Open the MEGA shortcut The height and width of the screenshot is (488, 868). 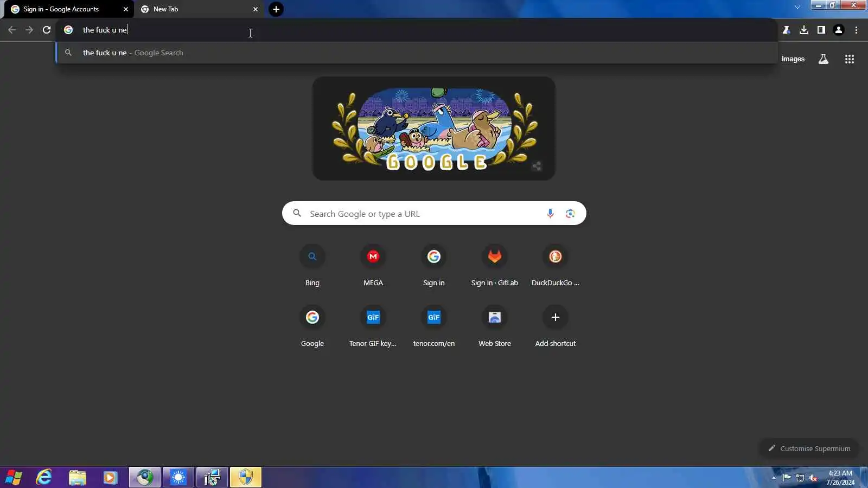373,266
